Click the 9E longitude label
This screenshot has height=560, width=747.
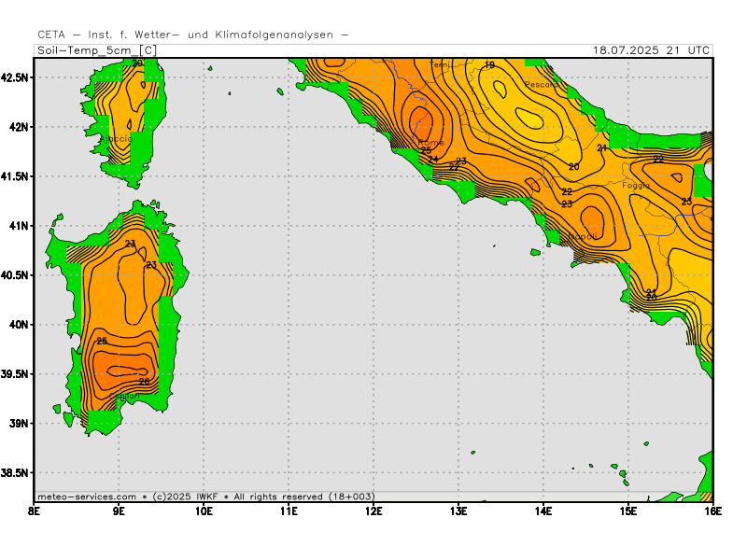[x=120, y=511]
